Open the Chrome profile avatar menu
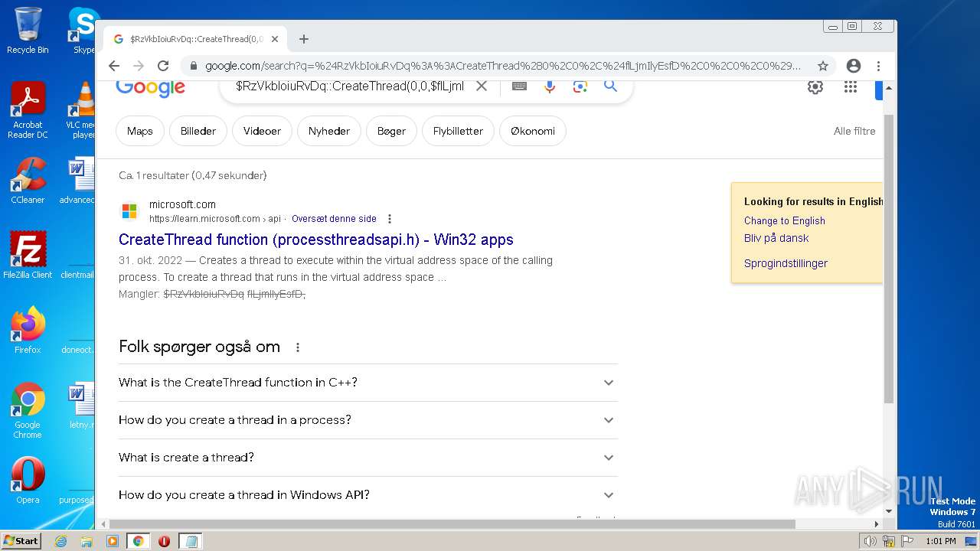The height and width of the screenshot is (551, 980). [854, 66]
